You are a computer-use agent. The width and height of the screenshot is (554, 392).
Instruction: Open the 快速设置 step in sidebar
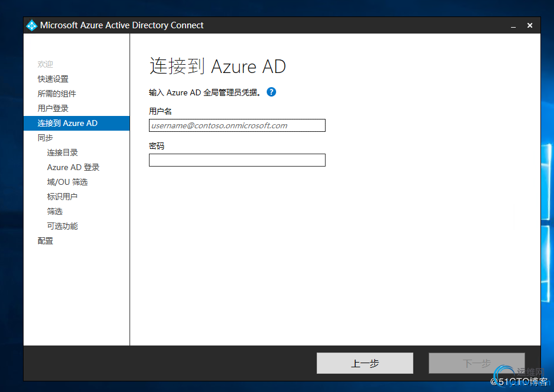pyautogui.click(x=53, y=79)
